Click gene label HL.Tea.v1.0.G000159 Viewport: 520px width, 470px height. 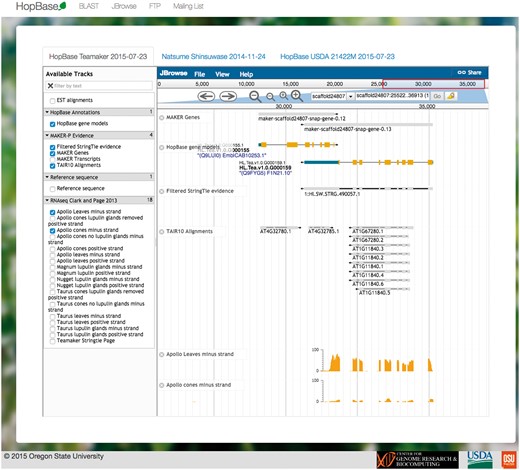[x=265, y=167]
